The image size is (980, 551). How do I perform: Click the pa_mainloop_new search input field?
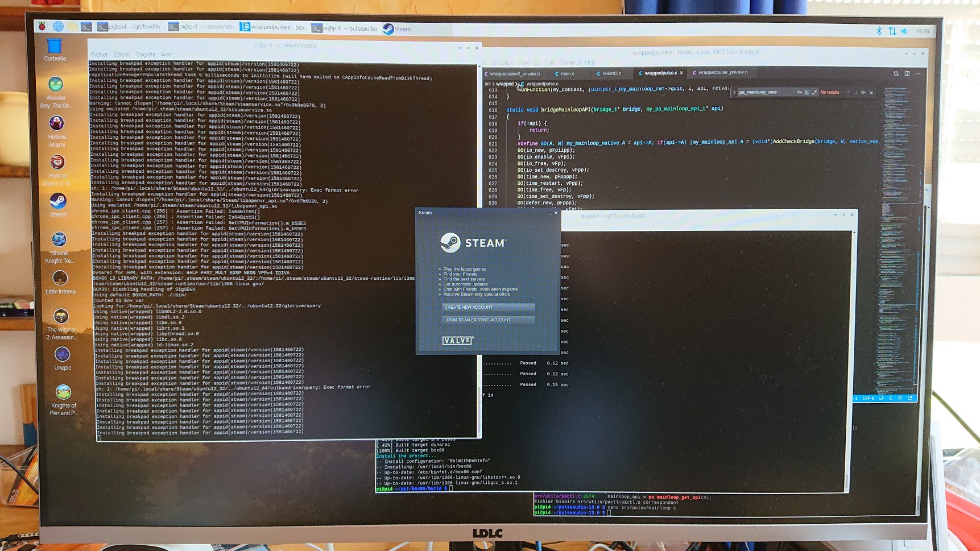click(x=765, y=92)
